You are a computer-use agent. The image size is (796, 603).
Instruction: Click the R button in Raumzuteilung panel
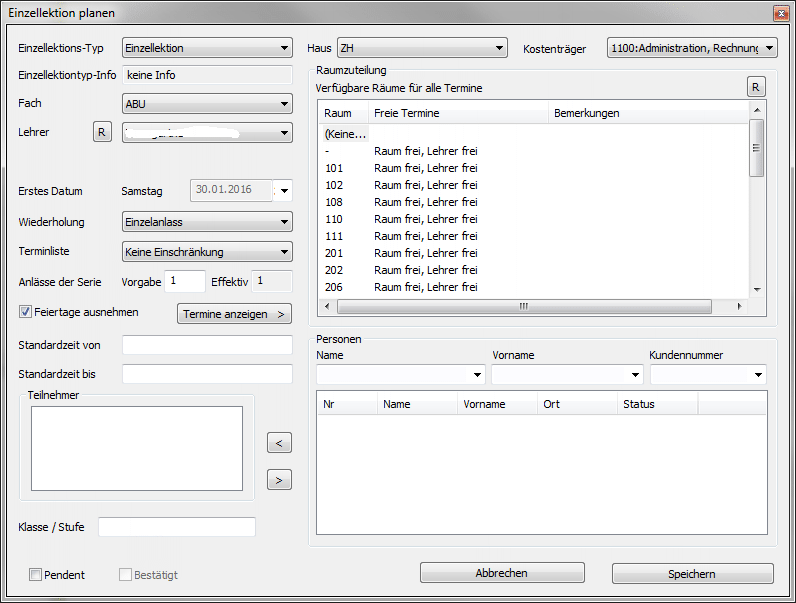(x=757, y=87)
